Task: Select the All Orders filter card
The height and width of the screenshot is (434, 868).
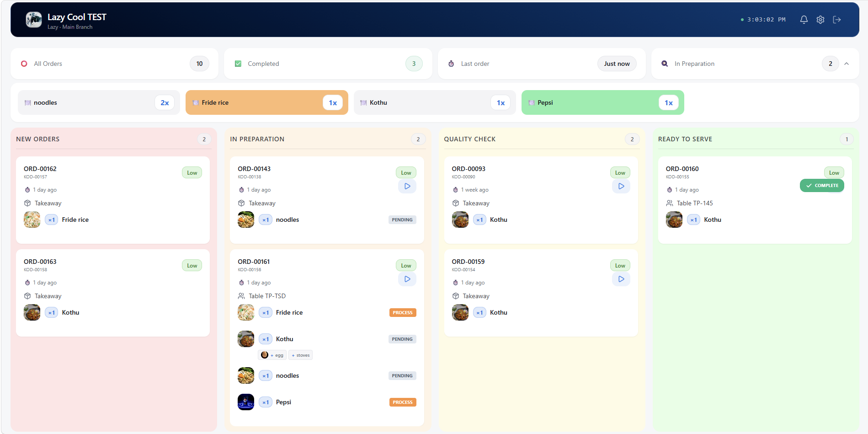Action: [114, 64]
